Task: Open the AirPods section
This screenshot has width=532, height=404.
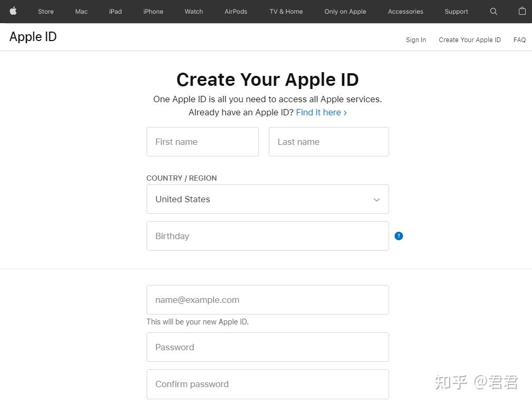Action: (x=235, y=11)
